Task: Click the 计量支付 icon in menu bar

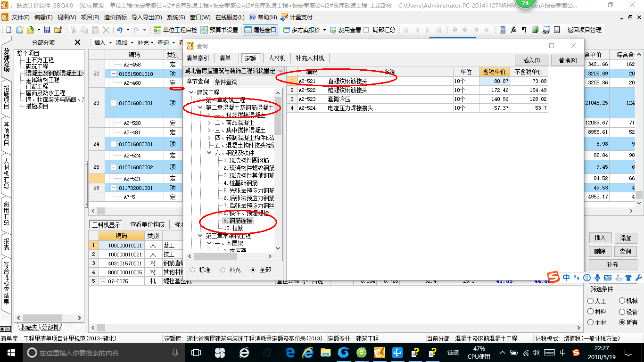Action: [x=284, y=17]
